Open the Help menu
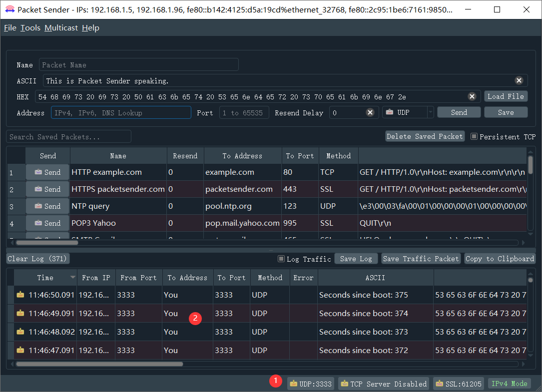Screen dimensions: 542x392 pos(90,27)
